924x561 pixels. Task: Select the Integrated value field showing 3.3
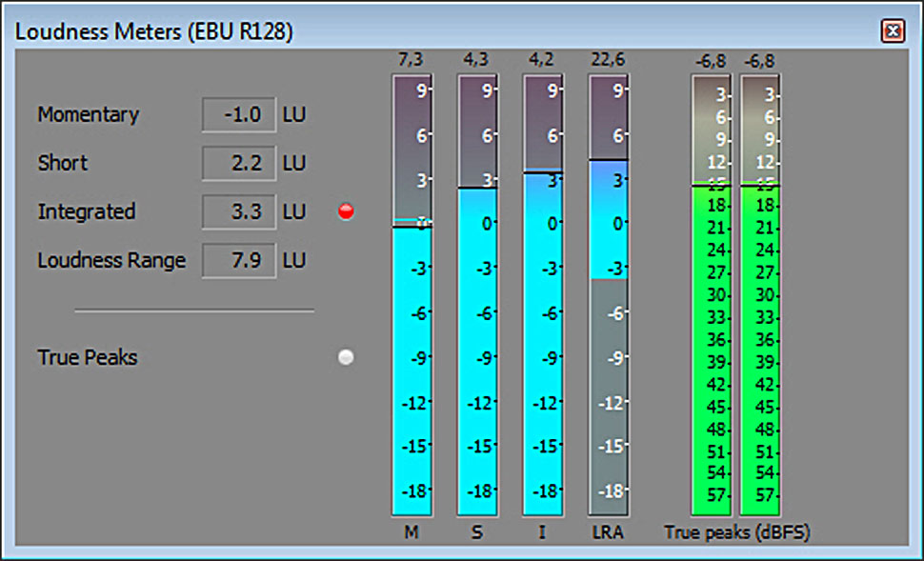(x=238, y=211)
